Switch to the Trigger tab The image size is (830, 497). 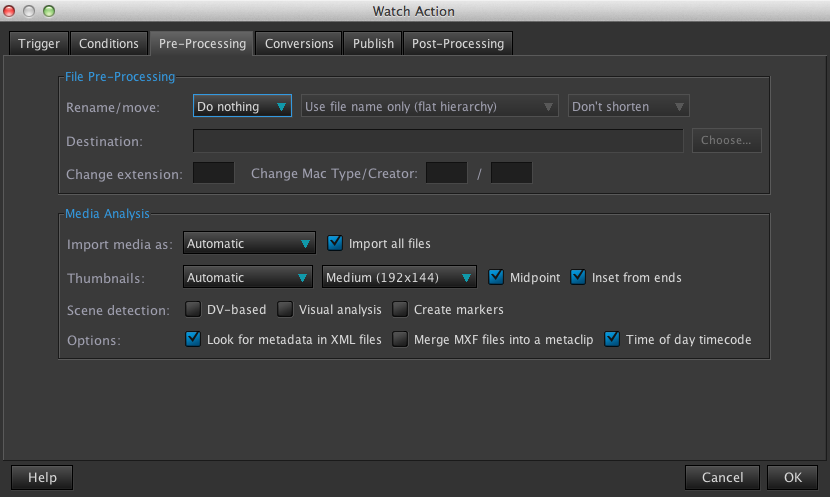(39, 43)
